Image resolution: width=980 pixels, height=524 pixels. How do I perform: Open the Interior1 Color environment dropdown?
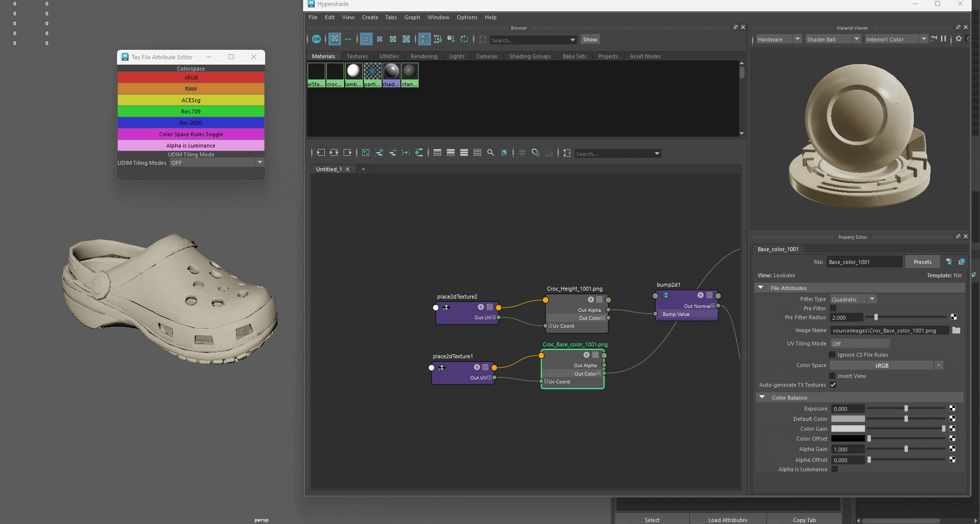pyautogui.click(x=896, y=39)
